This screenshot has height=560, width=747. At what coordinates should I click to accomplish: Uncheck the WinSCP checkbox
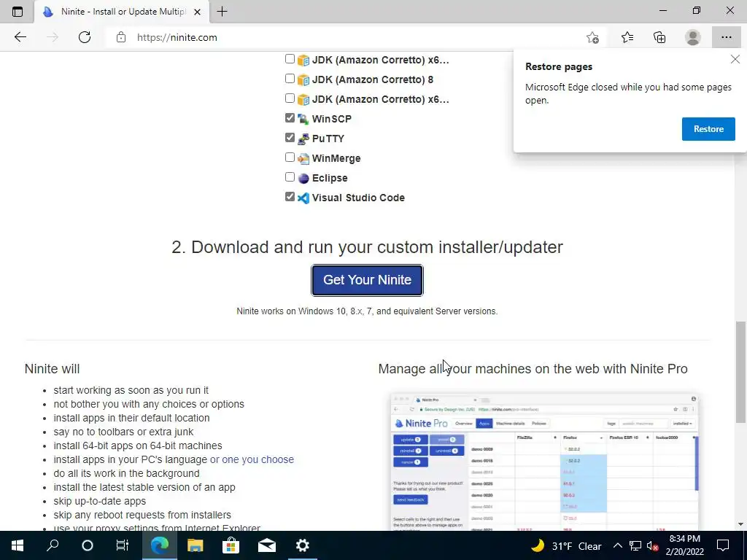pos(290,117)
